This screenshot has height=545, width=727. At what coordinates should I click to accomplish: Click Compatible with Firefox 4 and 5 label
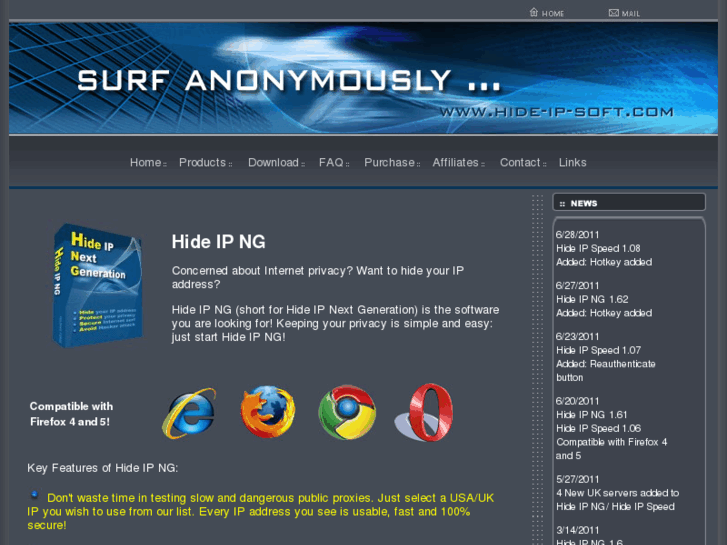[x=71, y=414]
